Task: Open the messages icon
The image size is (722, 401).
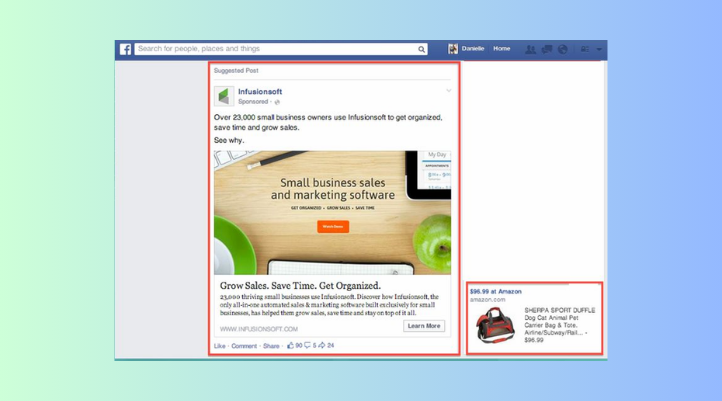Action: pyautogui.click(x=547, y=49)
